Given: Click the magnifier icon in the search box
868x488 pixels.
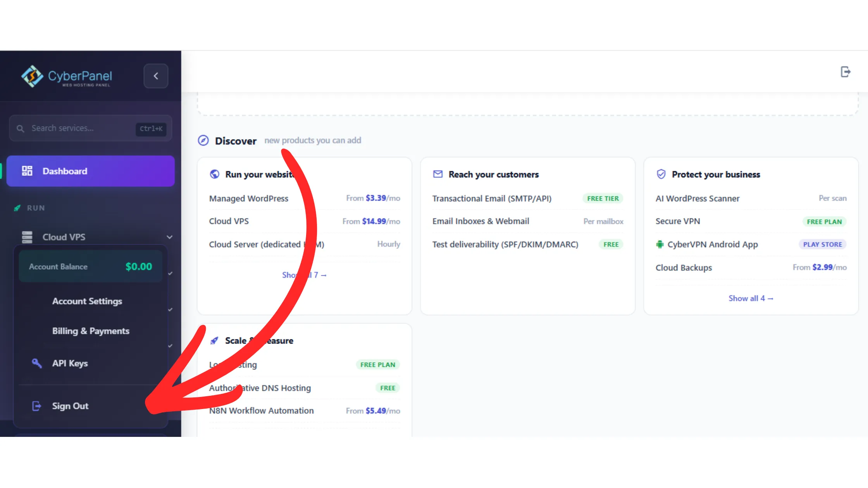Looking at the screenshot, I should [x=21, y=128].
